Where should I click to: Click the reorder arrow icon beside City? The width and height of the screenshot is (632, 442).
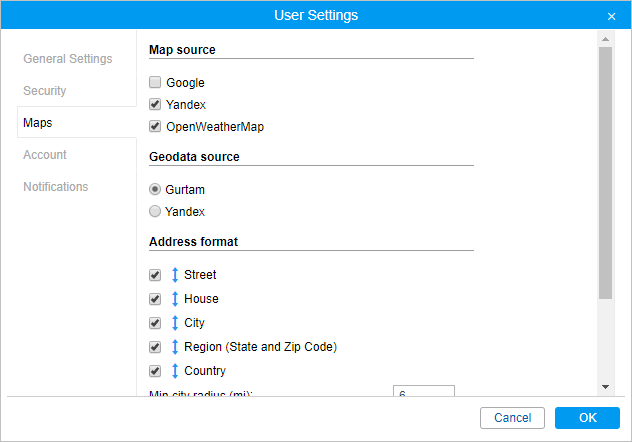(175, 323)
